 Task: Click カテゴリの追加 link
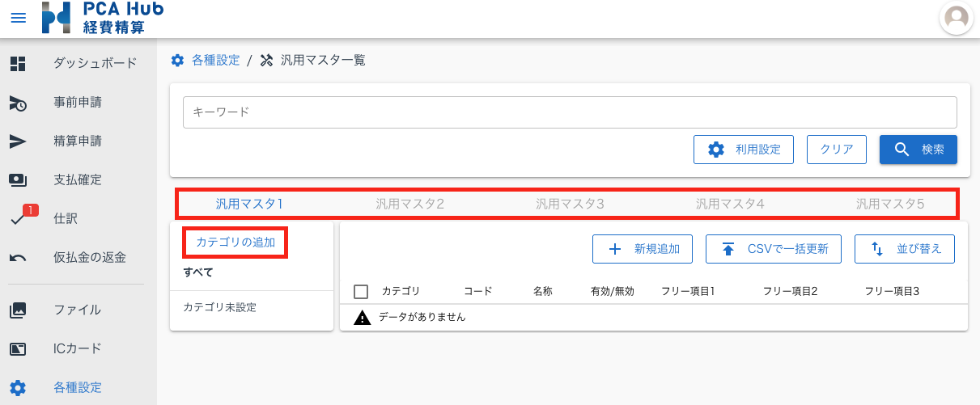[235, 242]
